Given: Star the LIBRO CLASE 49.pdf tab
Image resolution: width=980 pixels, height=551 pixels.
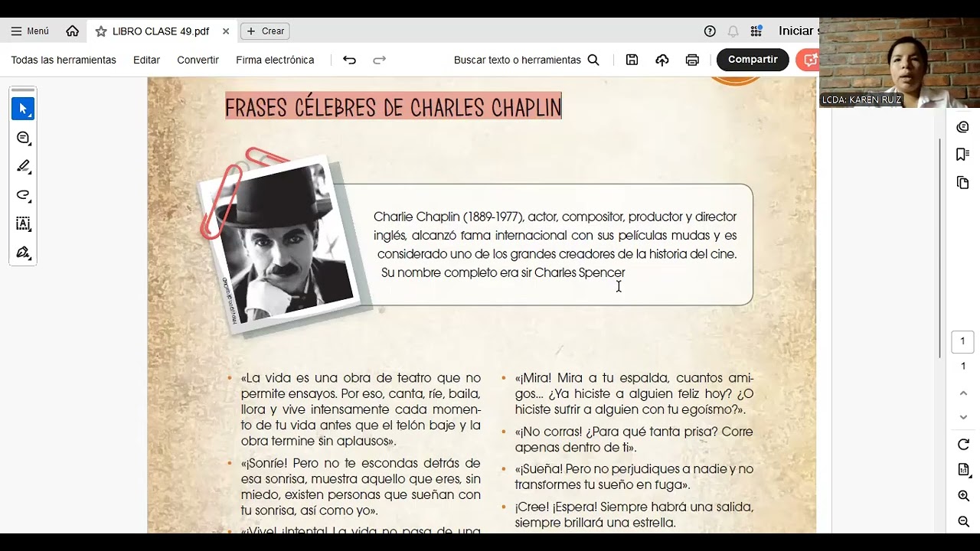Looking at the screenshot, I should pyautogui.click(x=101, y=31).
